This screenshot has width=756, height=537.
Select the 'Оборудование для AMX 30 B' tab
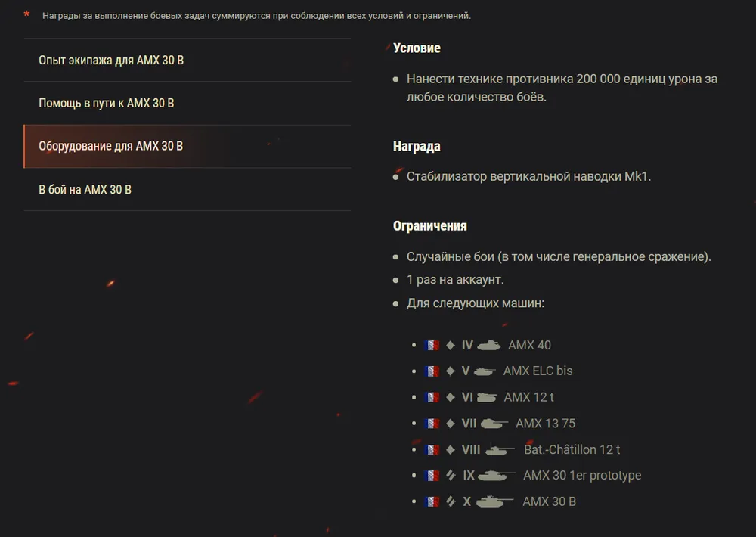click(x=111, y=146)
